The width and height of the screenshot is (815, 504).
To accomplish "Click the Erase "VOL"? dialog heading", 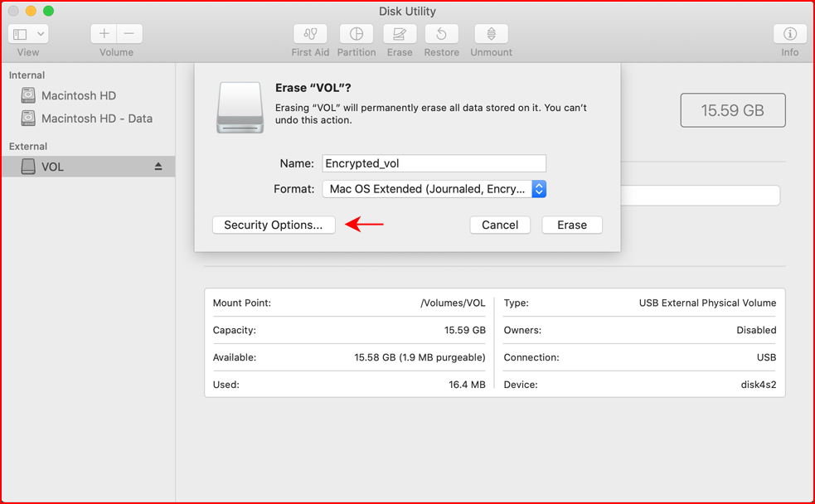I will pyautogui.click(x=313, y=88).
